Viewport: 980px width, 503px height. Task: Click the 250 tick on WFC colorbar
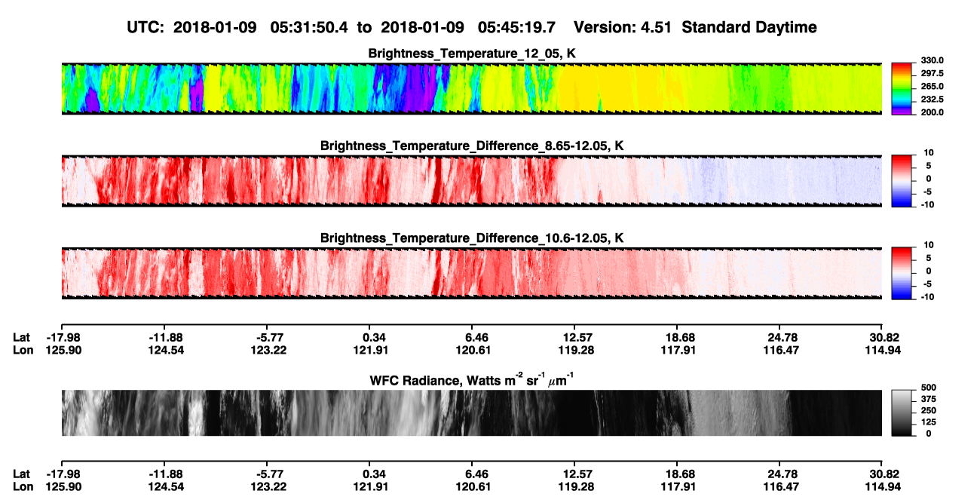click(x=929, y=410)
